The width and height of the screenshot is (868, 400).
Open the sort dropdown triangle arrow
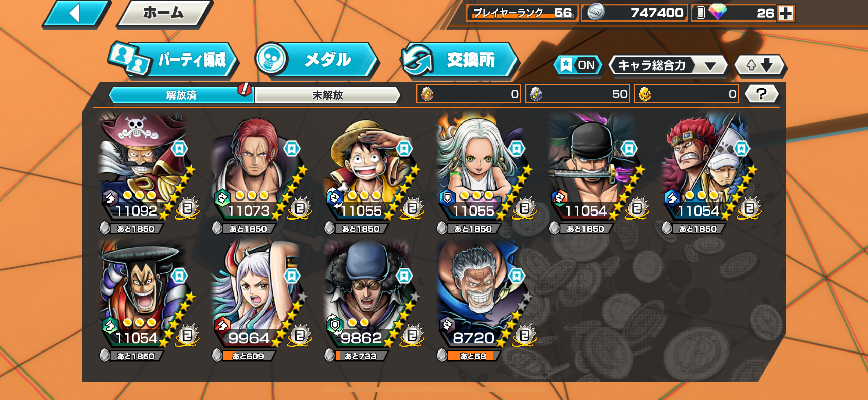point(710,66)
